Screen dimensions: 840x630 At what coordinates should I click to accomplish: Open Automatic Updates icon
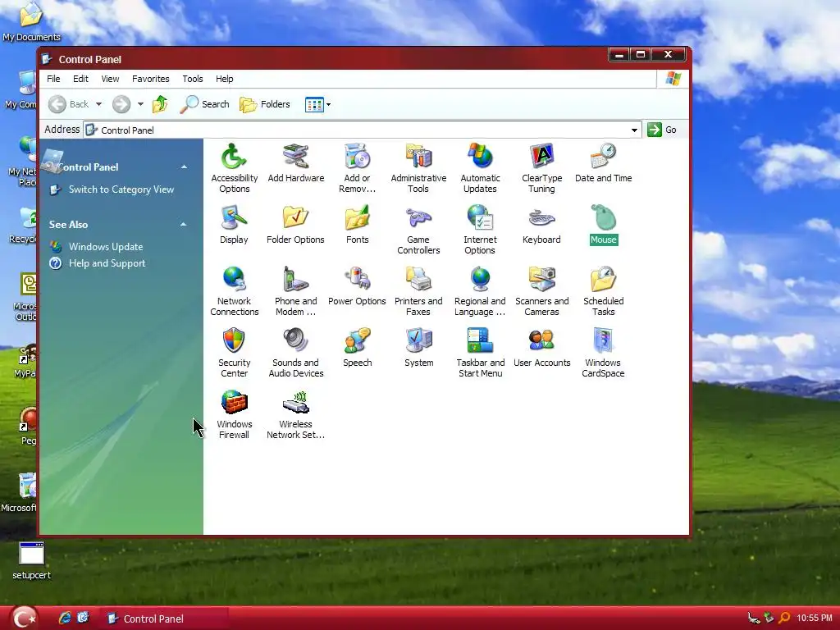(480, 167)
